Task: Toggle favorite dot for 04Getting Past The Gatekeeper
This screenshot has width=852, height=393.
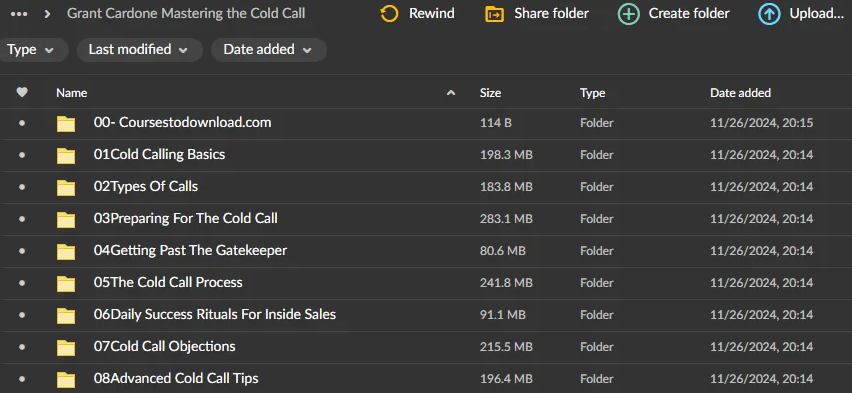Action: pyautogui.click(x=22, y=251)
